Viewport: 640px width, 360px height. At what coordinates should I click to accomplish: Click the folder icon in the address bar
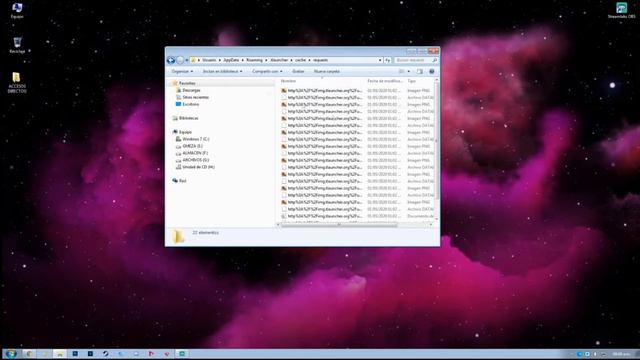click(x=193, y=60)
